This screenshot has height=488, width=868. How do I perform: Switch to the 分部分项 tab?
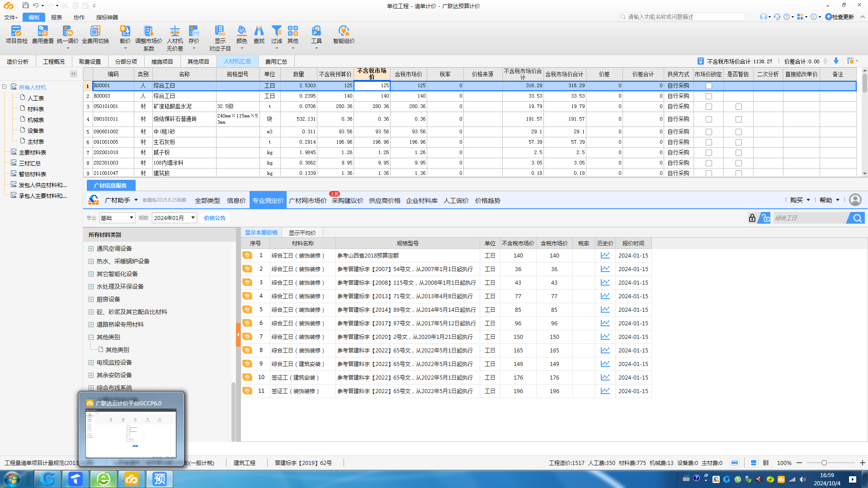click(126, 61)
